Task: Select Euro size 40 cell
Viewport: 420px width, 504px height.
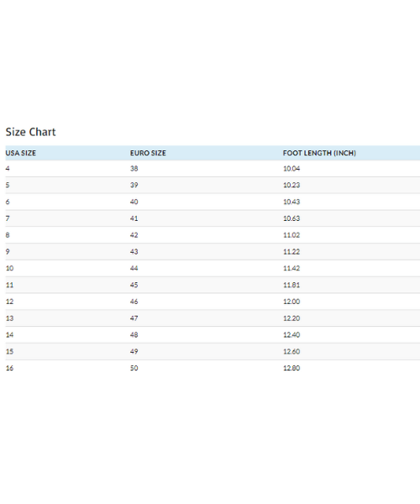Action: pyautogui.click(x=134, y=202)
